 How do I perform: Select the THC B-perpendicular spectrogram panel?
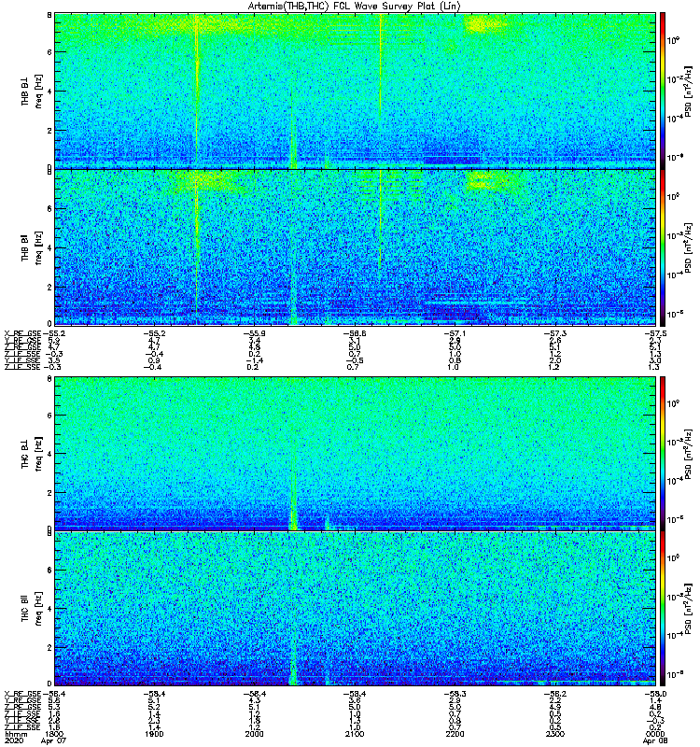point(355,453)
